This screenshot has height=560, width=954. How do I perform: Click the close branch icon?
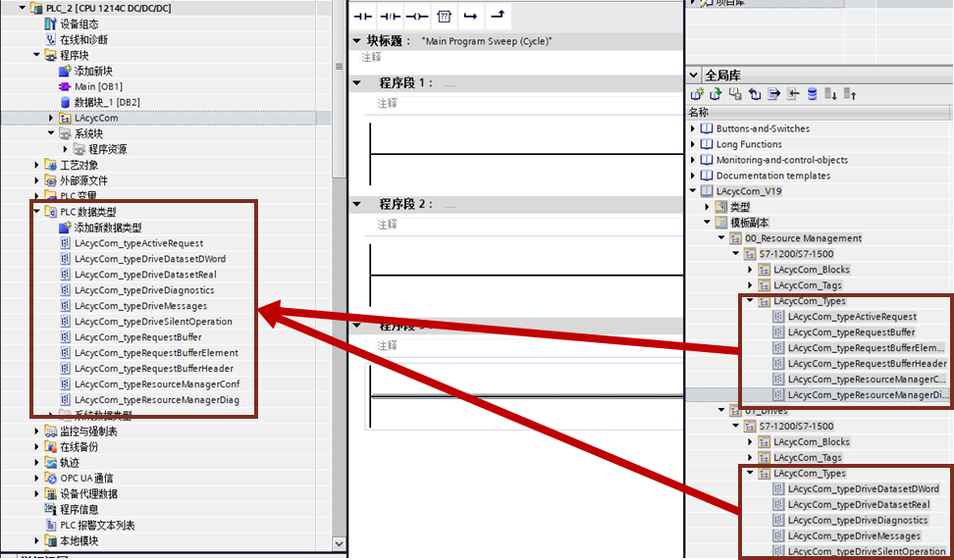(498, 16)
